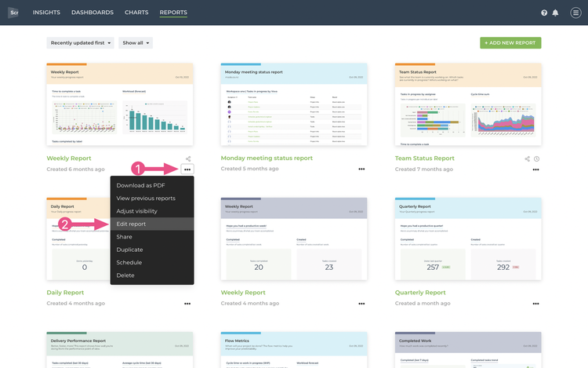Open the 'Recently updated first' sort dropdown
588x368 pixels.
click(x=80, y=43)
